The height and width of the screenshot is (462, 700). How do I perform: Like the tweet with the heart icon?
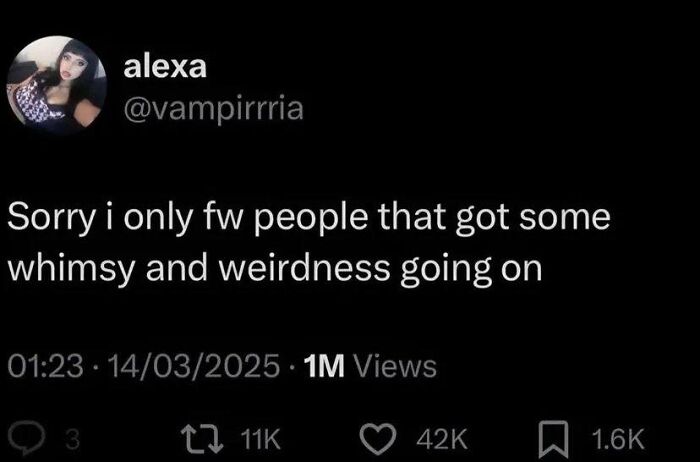(378, 439)
